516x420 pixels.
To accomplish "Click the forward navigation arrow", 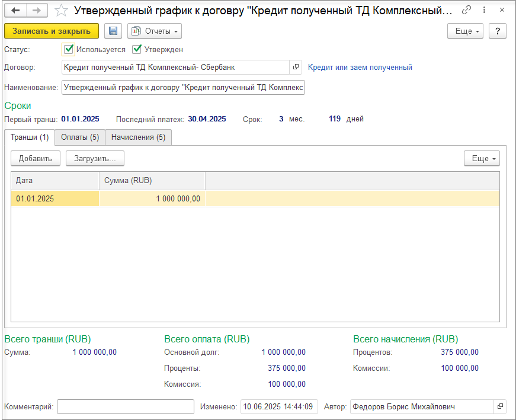I will click(37, 11).
